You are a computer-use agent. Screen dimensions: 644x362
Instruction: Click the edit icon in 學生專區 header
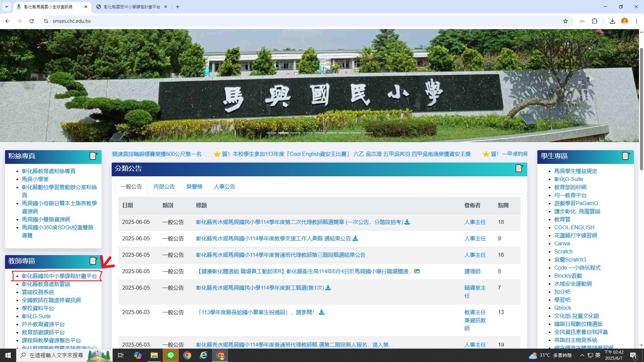(626, 156)
